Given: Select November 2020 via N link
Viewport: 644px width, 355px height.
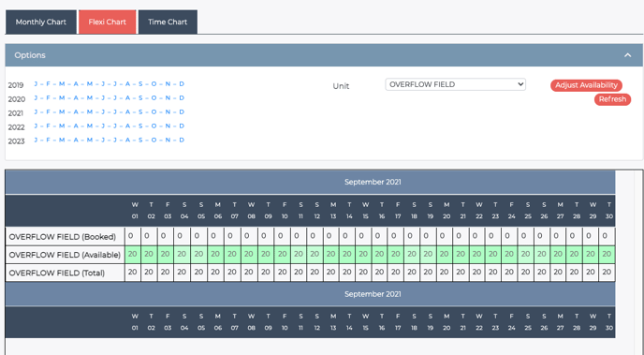Looking at the screenshot, I should tap(168, 97).
